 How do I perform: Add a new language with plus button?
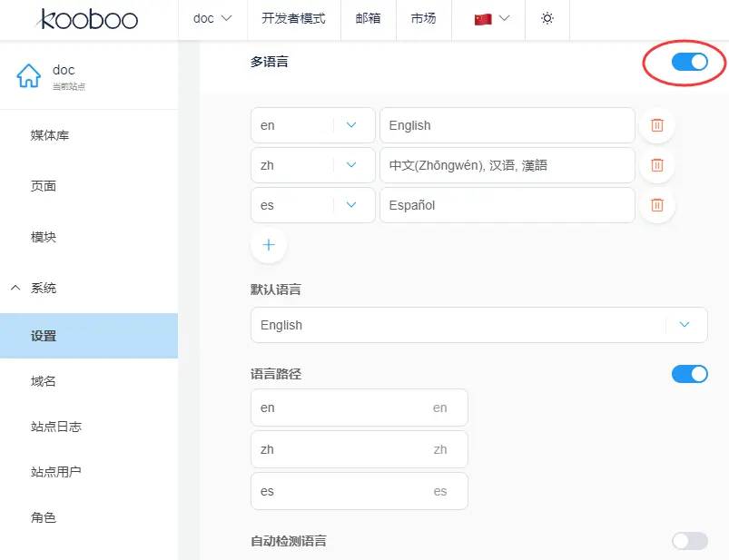(269, 245)
